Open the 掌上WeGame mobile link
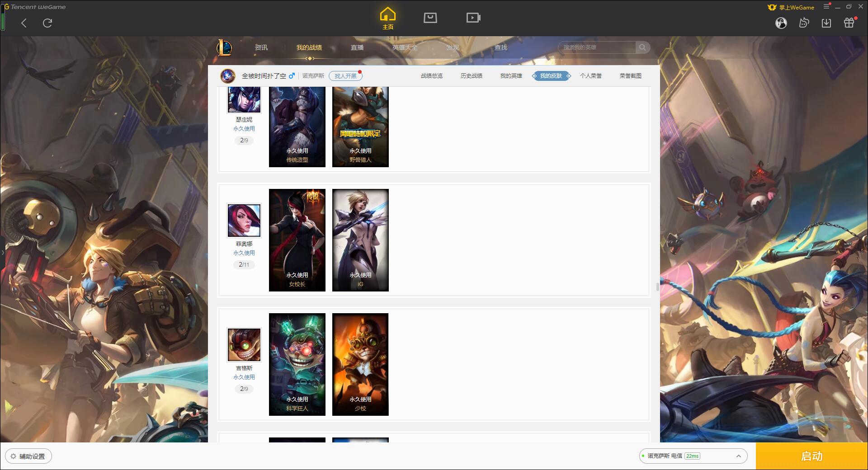868x470 pixels. [x=791, y=7]
